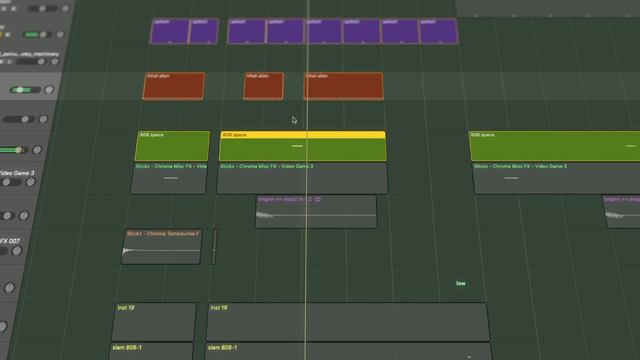Select the short middle red region
The image size is (640, 360).
click(264, 86)
